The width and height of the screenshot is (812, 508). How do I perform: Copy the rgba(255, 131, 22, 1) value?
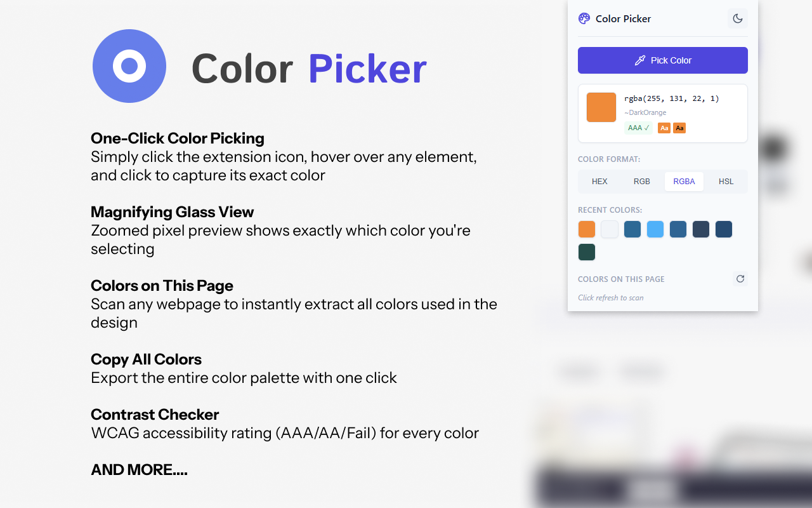pyautogui.click(x=671, y=98)
